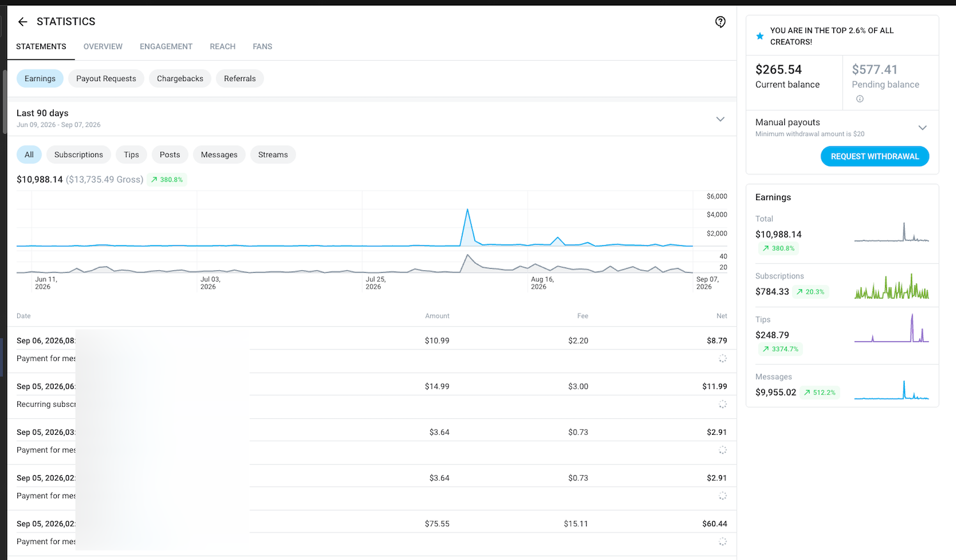The width and height of the screenshot is (956, 560).
Task: Open the help question mark icon
Action: [x=720, y=22]
